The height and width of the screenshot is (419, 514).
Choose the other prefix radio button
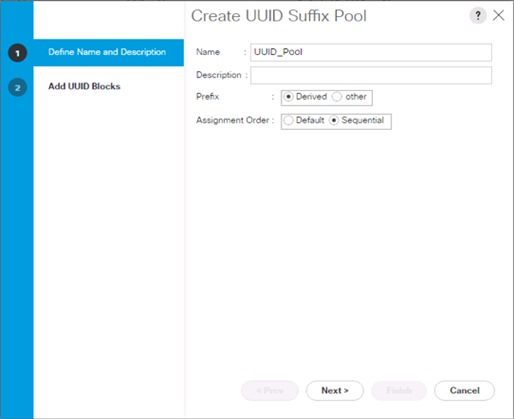pyautogui.click(x=337, y=97)
